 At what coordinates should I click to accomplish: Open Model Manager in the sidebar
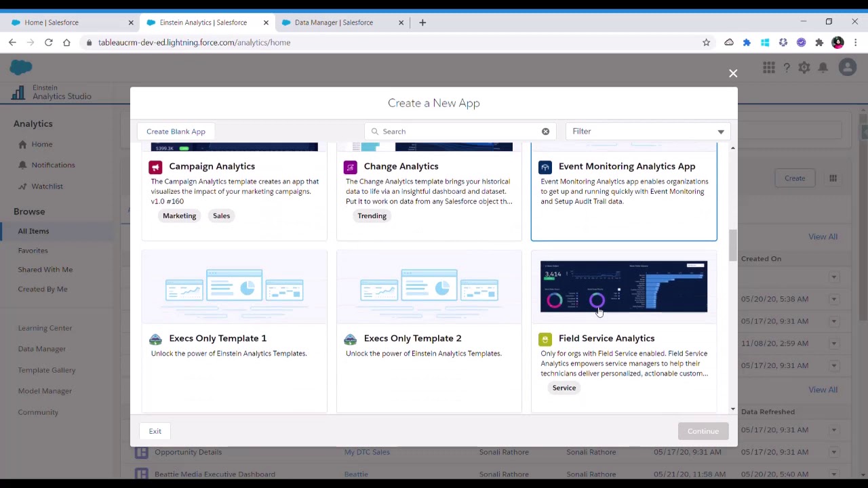coord(45,391)
